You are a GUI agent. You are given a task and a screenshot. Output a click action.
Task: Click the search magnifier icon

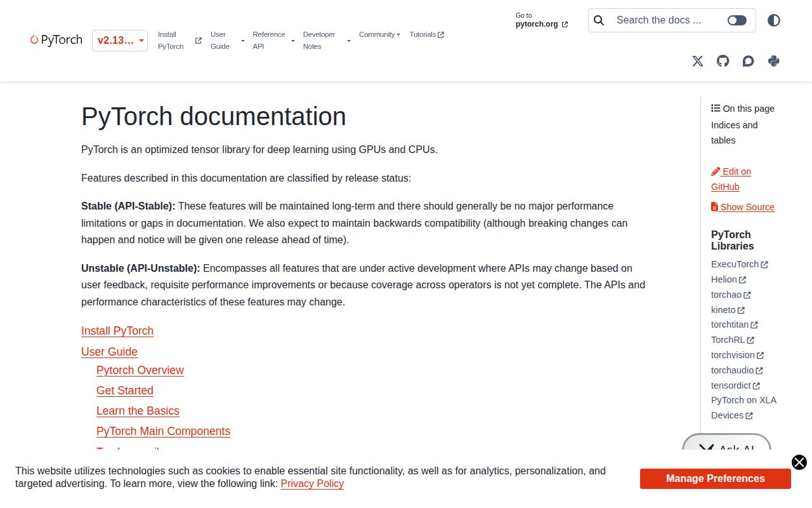click(x=599, y=20)
